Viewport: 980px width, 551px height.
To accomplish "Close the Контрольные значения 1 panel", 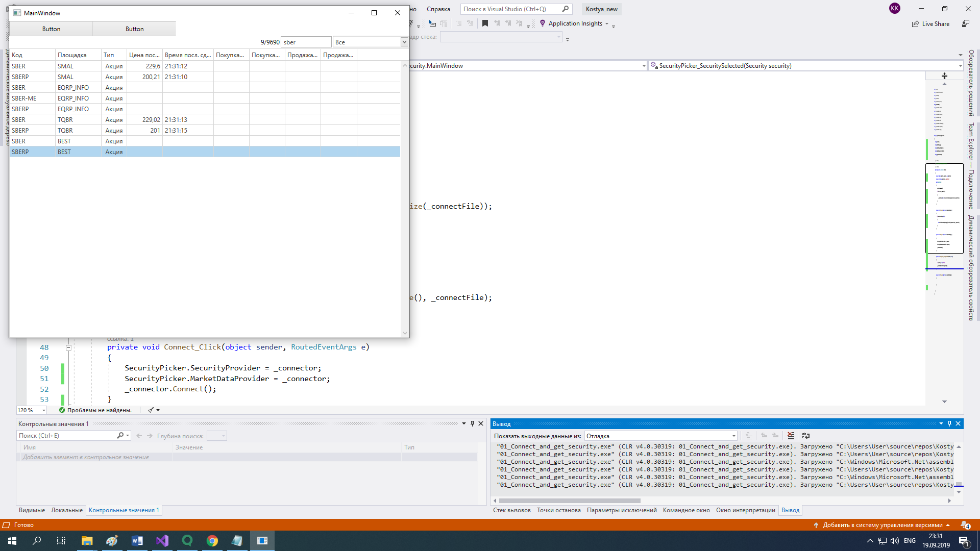I will coord(481,423).
